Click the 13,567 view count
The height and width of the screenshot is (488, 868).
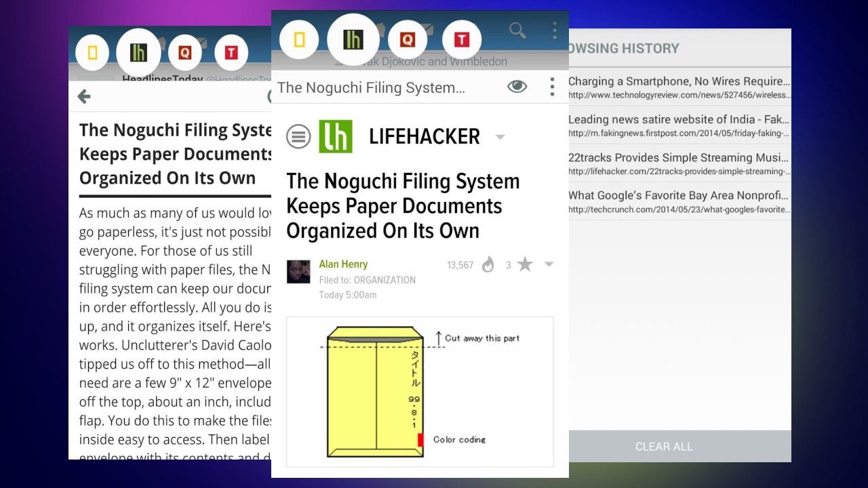click(x=460, y=265)
